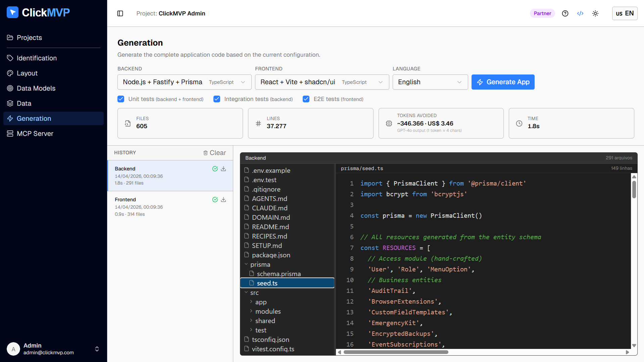Click the code editor horizontal scrollbar
This screenshot has height=362, width=644.
click(396, 352)
